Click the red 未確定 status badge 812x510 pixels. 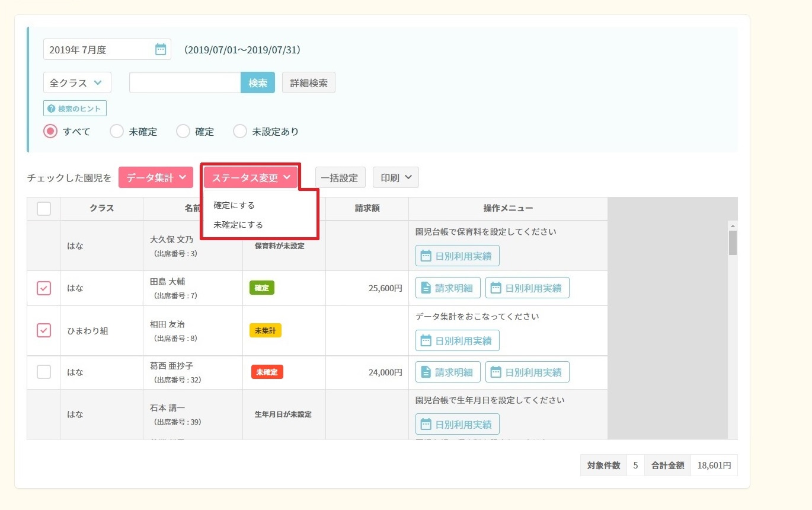pyautogui.click(x=267, y=372)
